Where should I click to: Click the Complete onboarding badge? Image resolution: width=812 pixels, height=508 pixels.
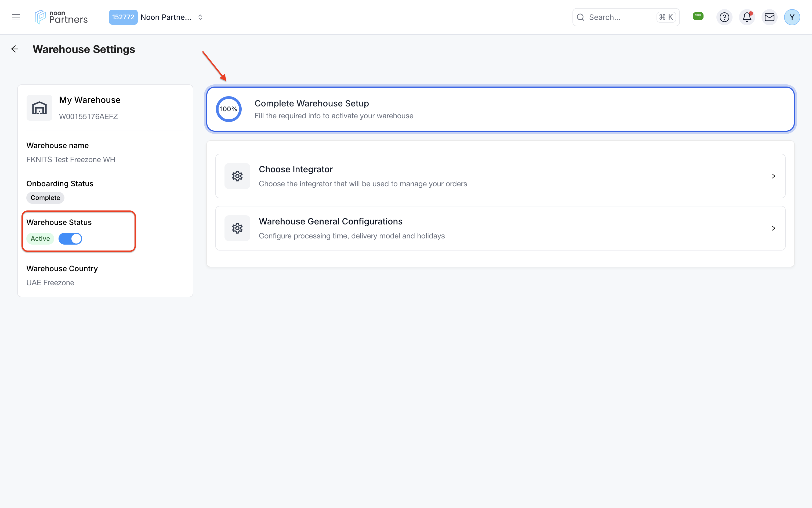(x=45, y=198)
